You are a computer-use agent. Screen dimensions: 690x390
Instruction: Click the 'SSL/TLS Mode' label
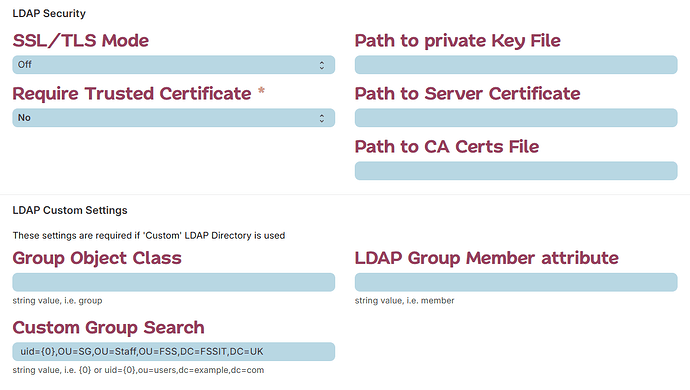click(x=81, y=40)
